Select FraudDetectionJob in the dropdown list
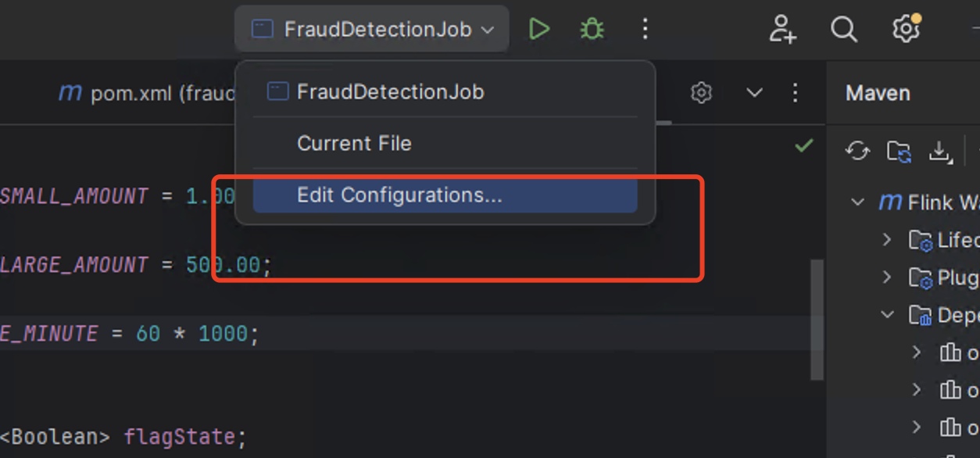 click(390, 92)
